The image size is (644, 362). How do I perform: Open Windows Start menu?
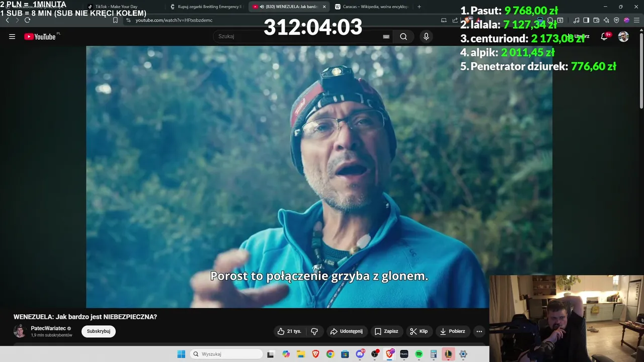coord(181,354)
